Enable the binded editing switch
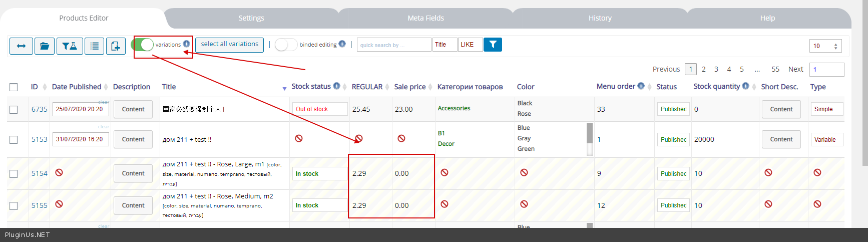Image resolution: width=868 pixels, height=242 pixels. click(x=286, y=45)
